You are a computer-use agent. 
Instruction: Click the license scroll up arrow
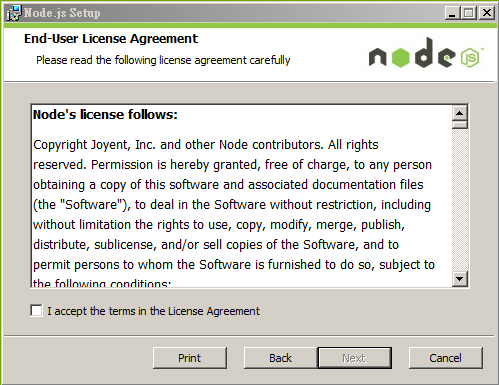[x=460, y=113]
